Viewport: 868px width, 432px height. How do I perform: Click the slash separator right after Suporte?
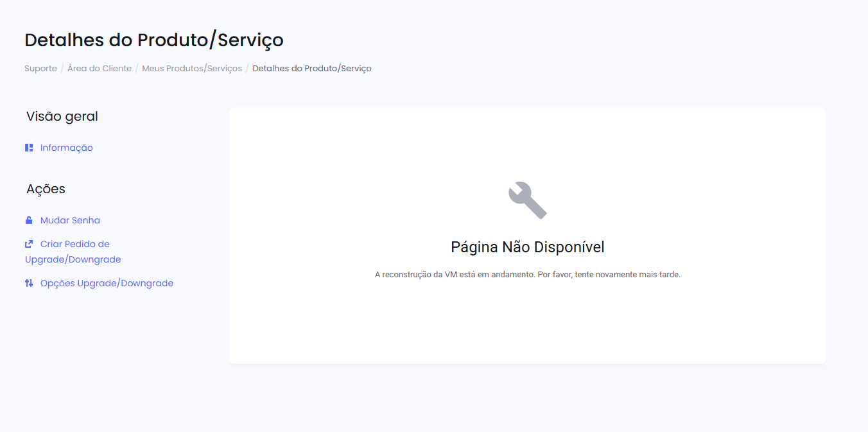click(62, 68)
